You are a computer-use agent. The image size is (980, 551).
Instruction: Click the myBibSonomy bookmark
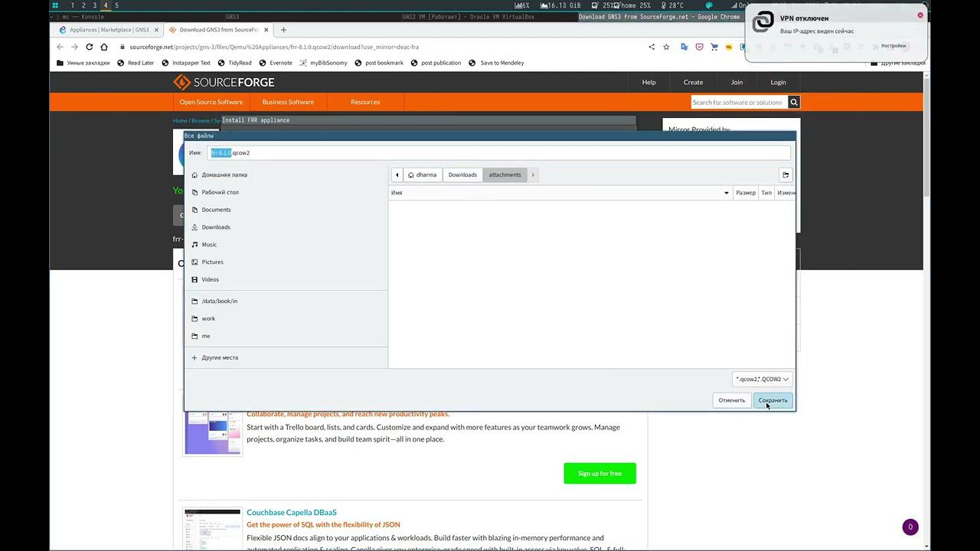(323, 63)
